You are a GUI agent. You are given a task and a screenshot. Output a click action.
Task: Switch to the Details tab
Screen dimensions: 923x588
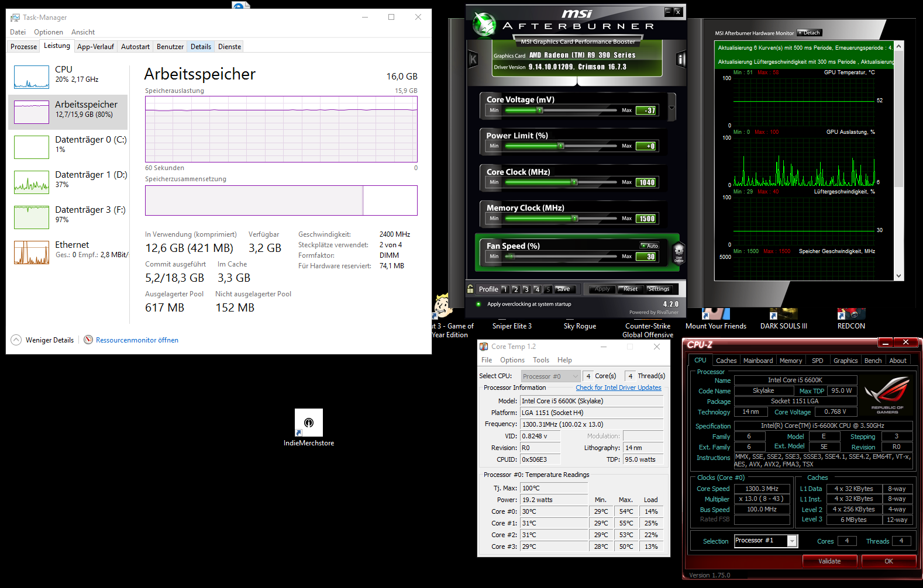pyautogui.click(x=201, y=47)
